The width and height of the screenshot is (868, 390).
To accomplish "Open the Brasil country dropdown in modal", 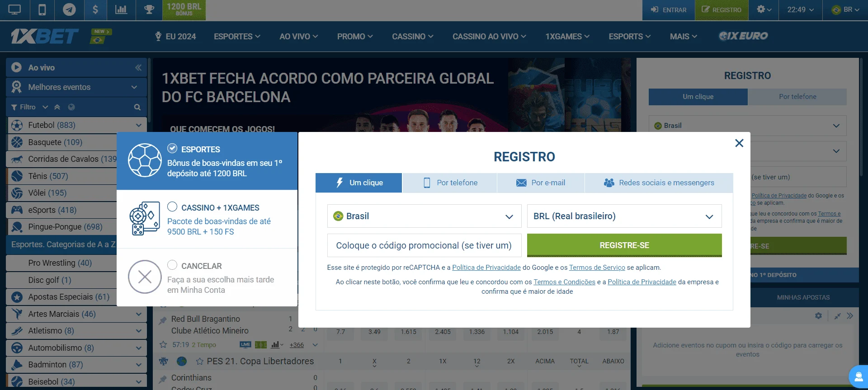I will coord(424,216).
